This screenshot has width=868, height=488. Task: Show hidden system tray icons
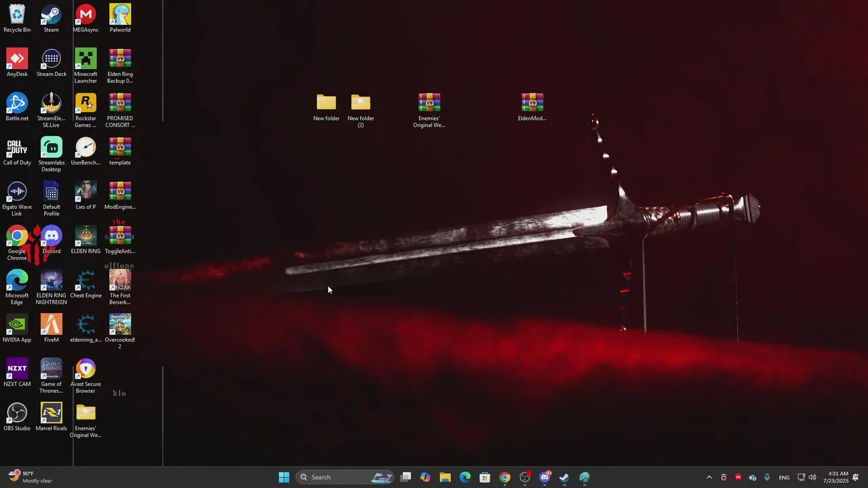point(709,477)
